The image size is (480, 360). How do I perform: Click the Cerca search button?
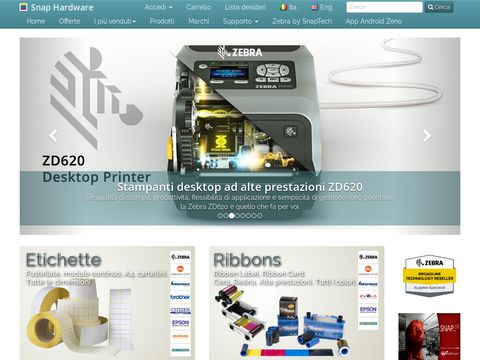[439, 7]
